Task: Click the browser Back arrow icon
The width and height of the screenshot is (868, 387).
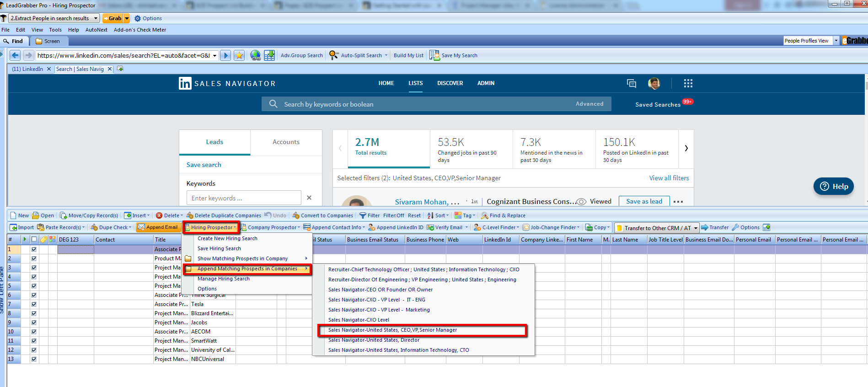Action: coord(15,55)
